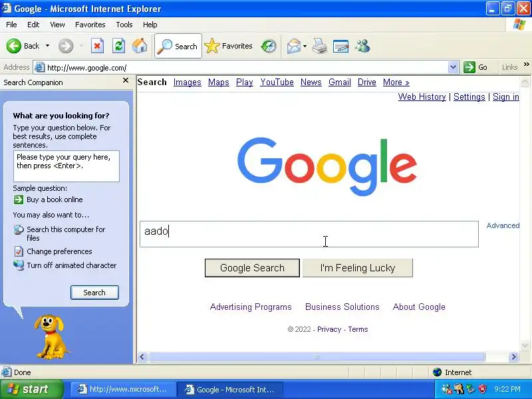
Task: Expand the address bar dropdown
Action: [x=453, y=67]
